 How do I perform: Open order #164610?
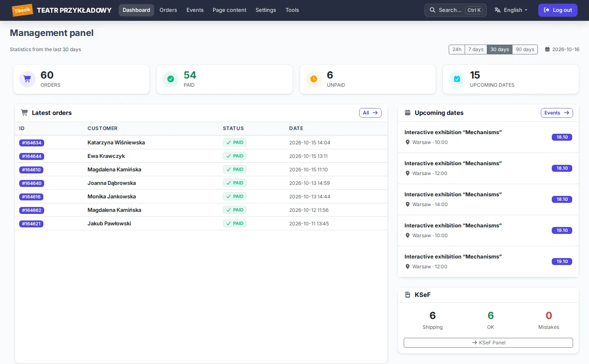[31, 170]
